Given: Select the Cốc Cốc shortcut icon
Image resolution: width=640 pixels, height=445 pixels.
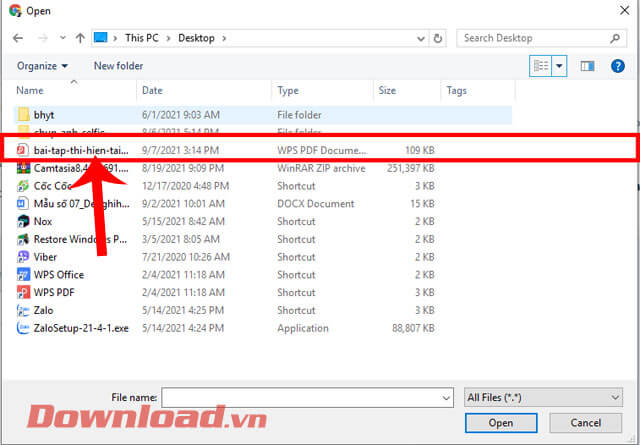Looking at the screenshot, I should pyautogui.click(x=23, y=186).
